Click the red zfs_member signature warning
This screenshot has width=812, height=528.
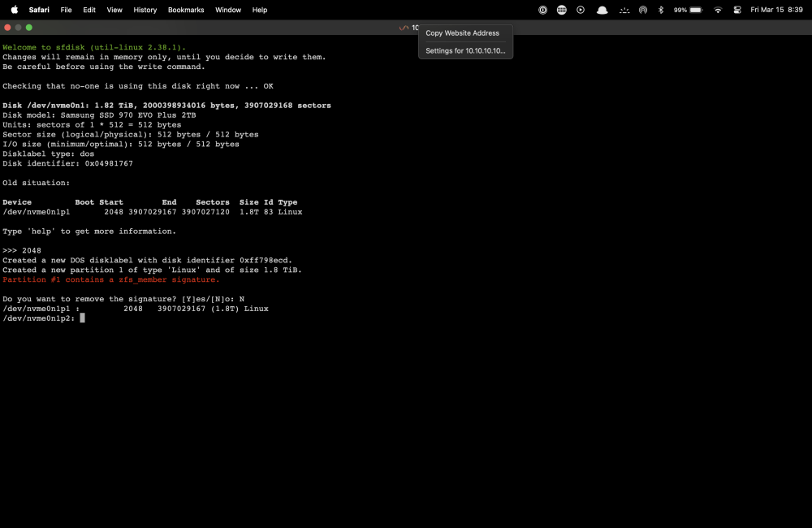click(110, 279)
